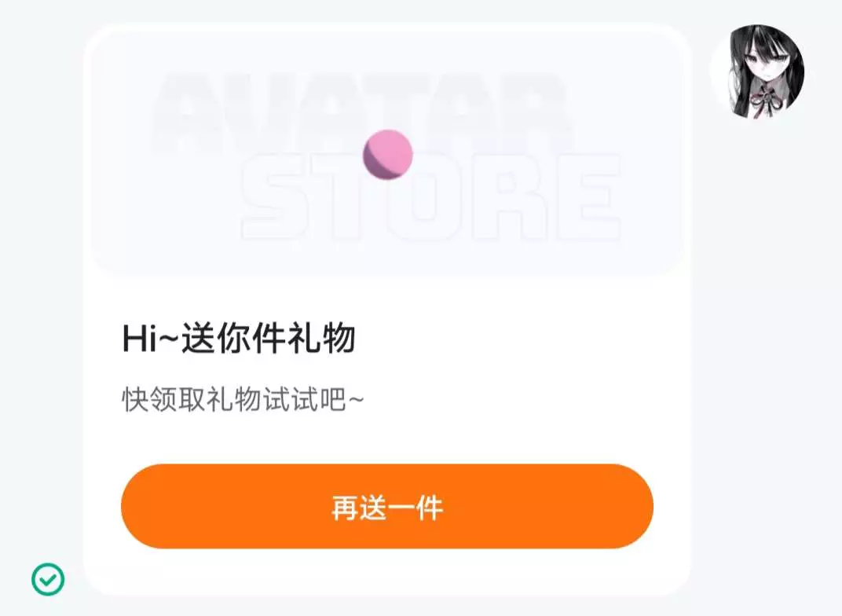Click the orange 再送一件 button

(x=387, y=507)
